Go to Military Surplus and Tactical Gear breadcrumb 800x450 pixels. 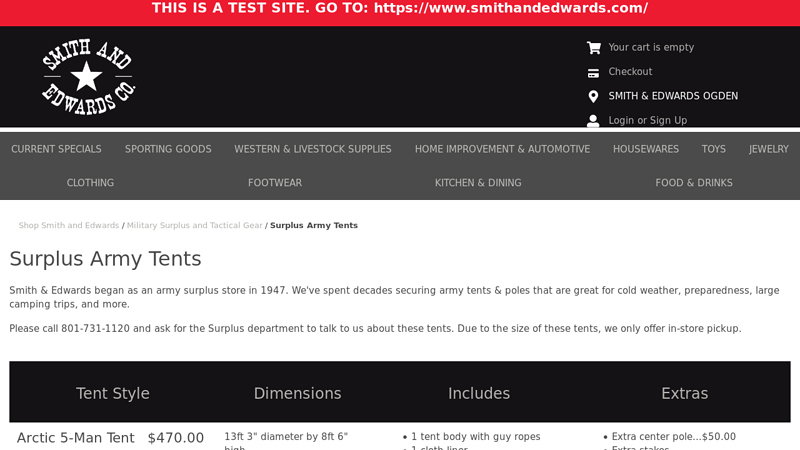194,226
